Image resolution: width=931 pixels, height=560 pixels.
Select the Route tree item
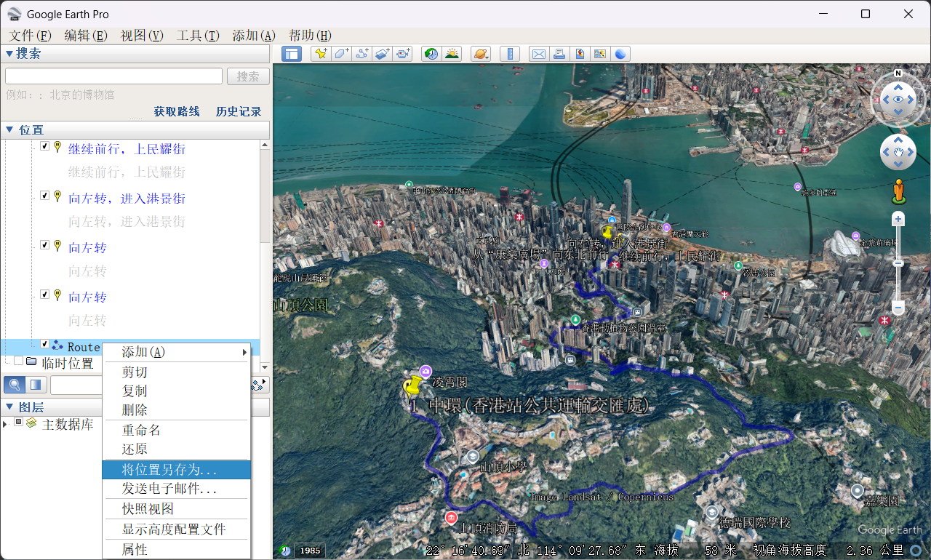(84, 347)
